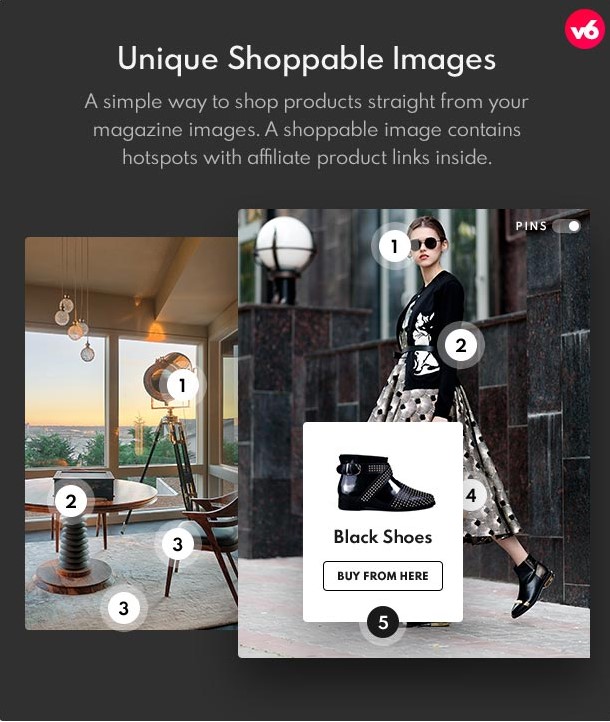The width and height of the screenshot is (610, 722).
Task: Select hotspot 2 on the round table
Action: coord(71,501)
